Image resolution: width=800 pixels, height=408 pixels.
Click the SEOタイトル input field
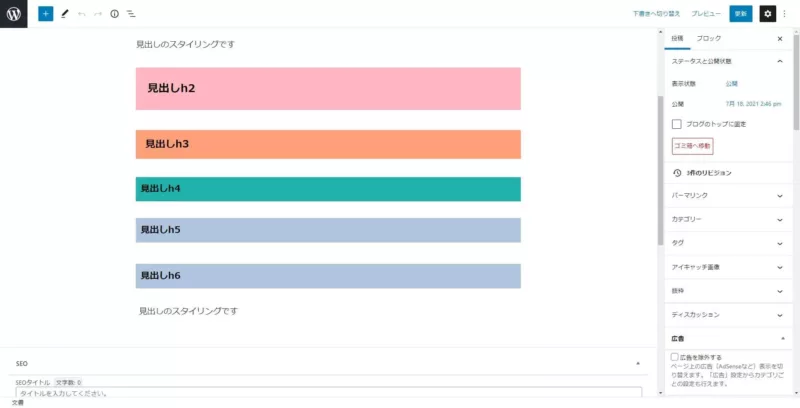pyautogui.click(x=329, y=393)
